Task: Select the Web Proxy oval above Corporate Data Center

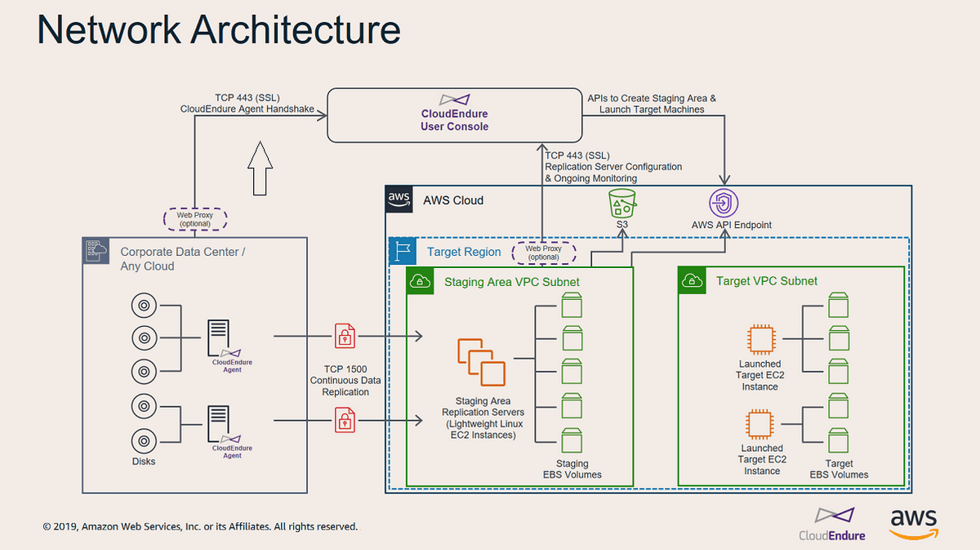Action: click(195, 219)
